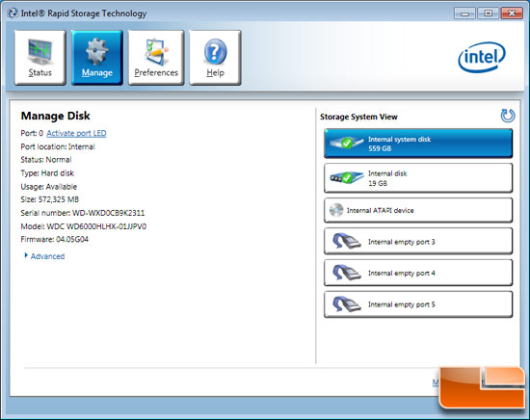
Task: Select Internal ATAPI device
Action: click(x=418, y=210)
